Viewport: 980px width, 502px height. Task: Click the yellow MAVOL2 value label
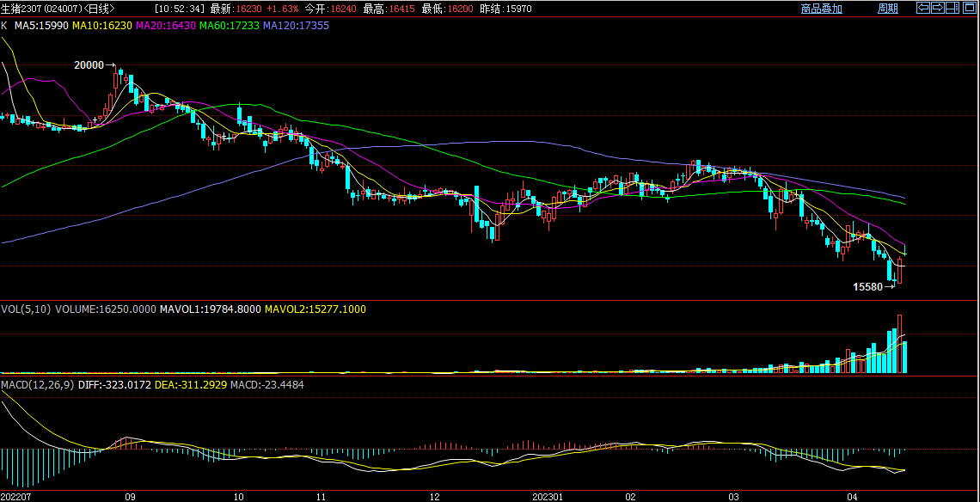tap(315, 309)
